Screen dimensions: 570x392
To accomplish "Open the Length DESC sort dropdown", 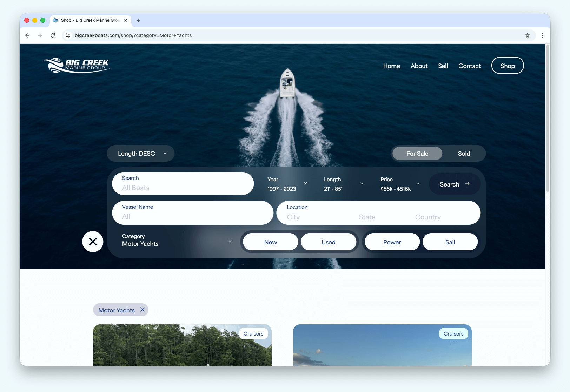I will [x=141, y=154].
